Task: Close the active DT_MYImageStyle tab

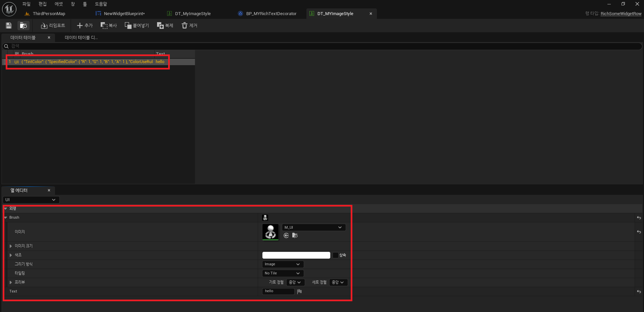Action: (x=371, y=14)
